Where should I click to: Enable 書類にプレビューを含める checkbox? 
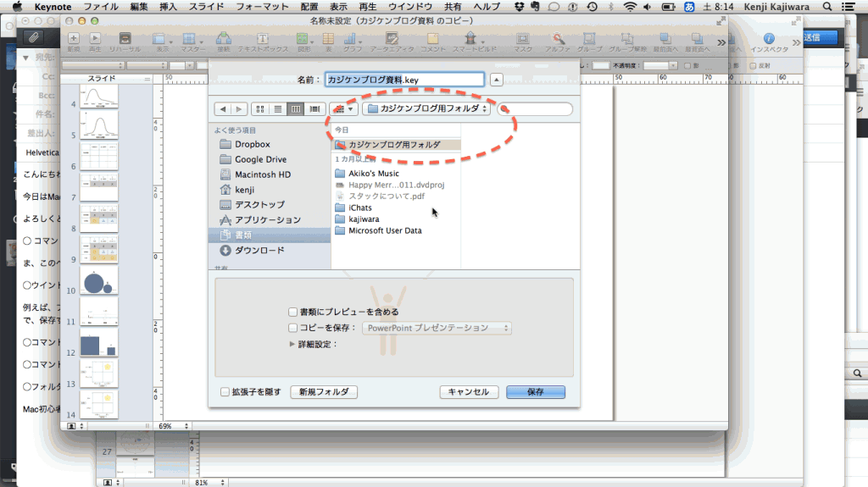point(292,313)
